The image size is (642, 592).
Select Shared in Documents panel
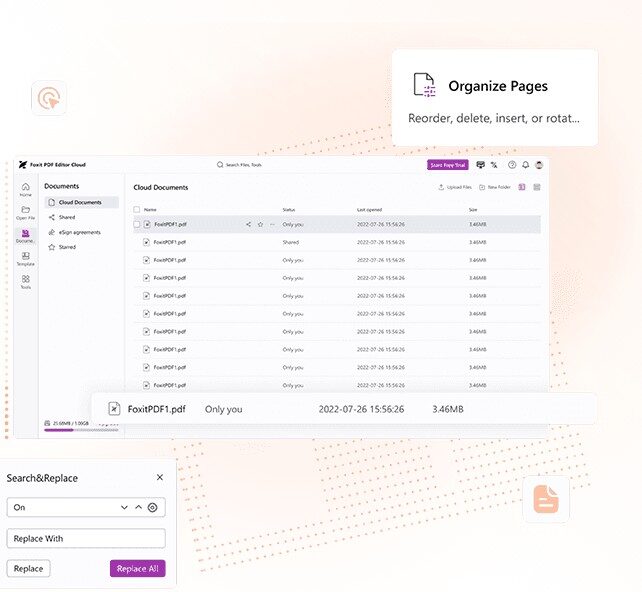click(66, 217)
